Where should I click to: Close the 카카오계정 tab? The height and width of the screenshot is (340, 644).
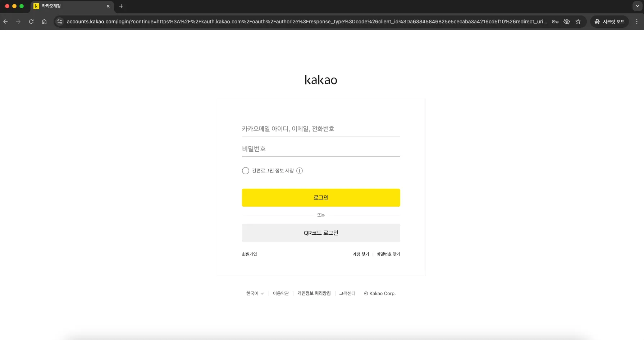(108, 6)
